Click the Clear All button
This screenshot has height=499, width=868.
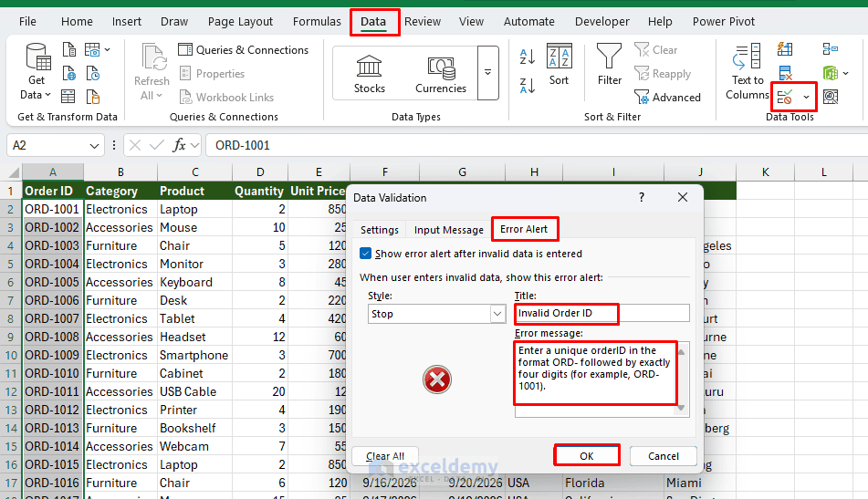(x=385, y=456)
